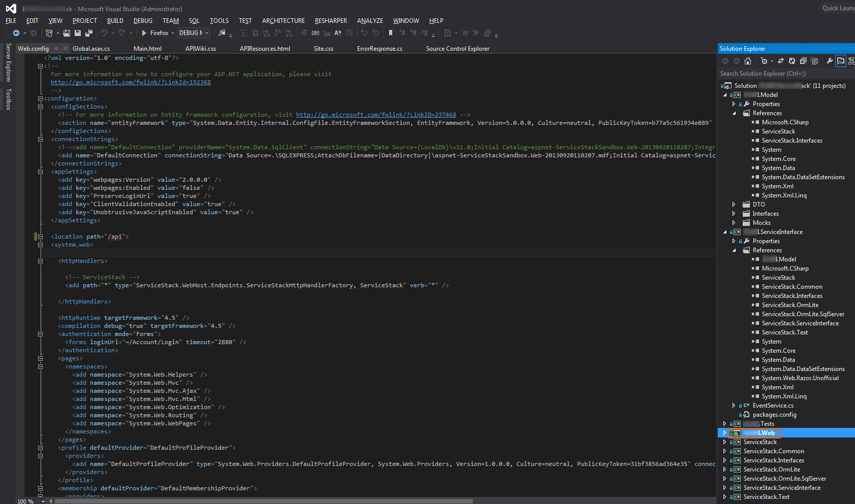Screen dimensions: 855x504
Task: Click Sync with Active Document icon
Action: pos(781,61)
